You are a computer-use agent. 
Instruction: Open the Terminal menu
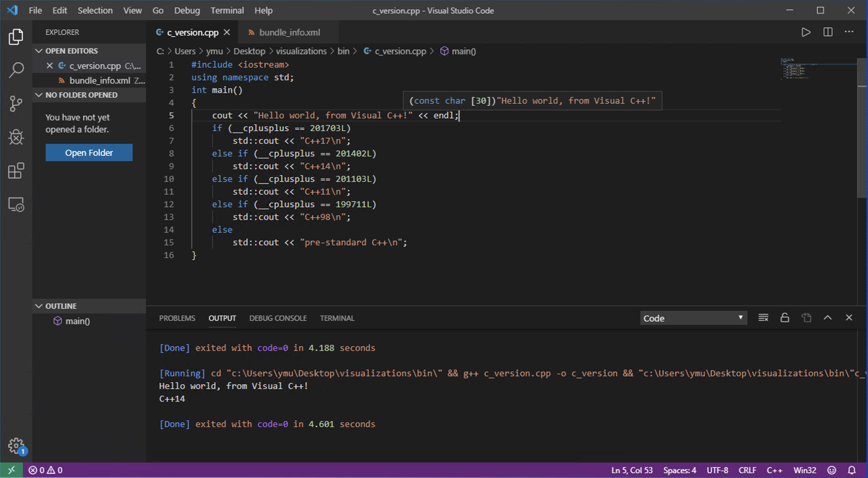227,10
